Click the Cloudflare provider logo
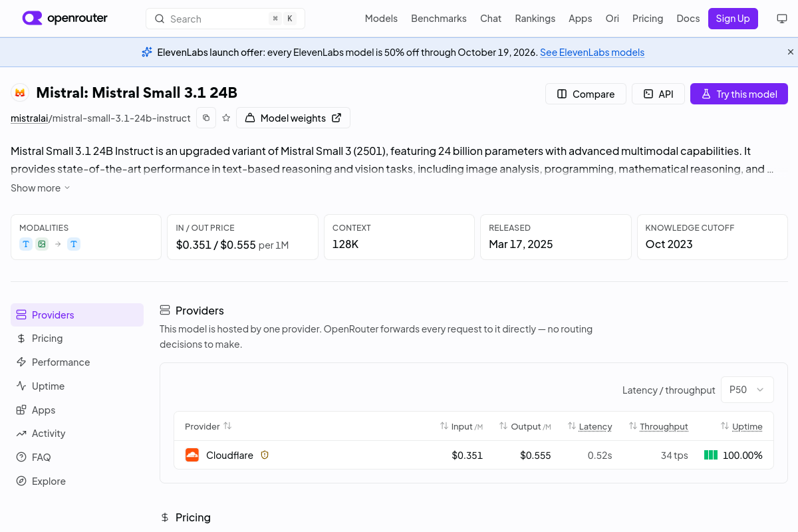Viewport: 798px width, 532px height. (x=192, y=455)
